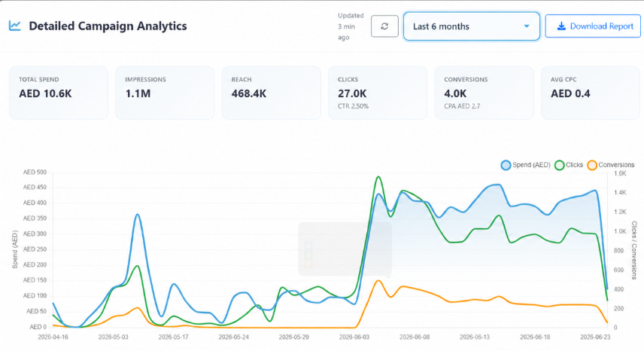Select the Reach 468.4K card

tap(271, 93)
